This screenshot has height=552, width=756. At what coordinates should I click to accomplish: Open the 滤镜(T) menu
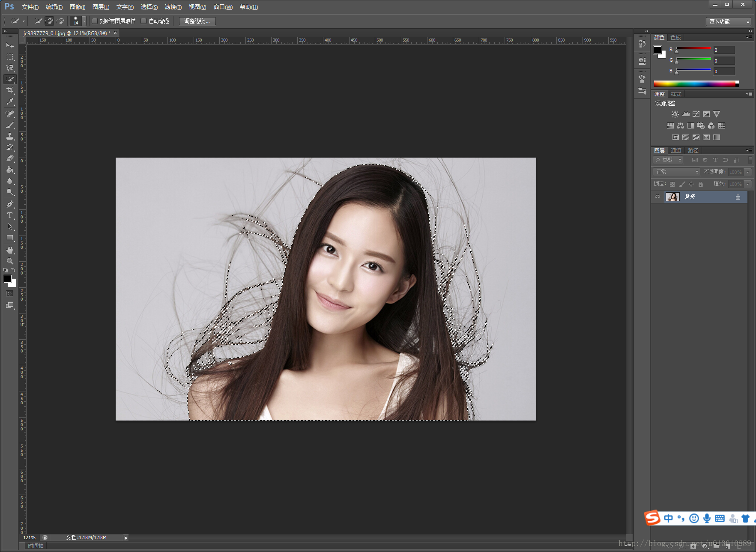pyautogui.click(x=173, y=7)
